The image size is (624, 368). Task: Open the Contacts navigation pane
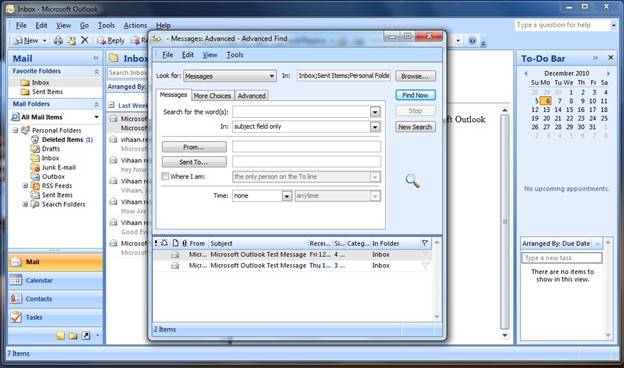[x=55, y=299]
